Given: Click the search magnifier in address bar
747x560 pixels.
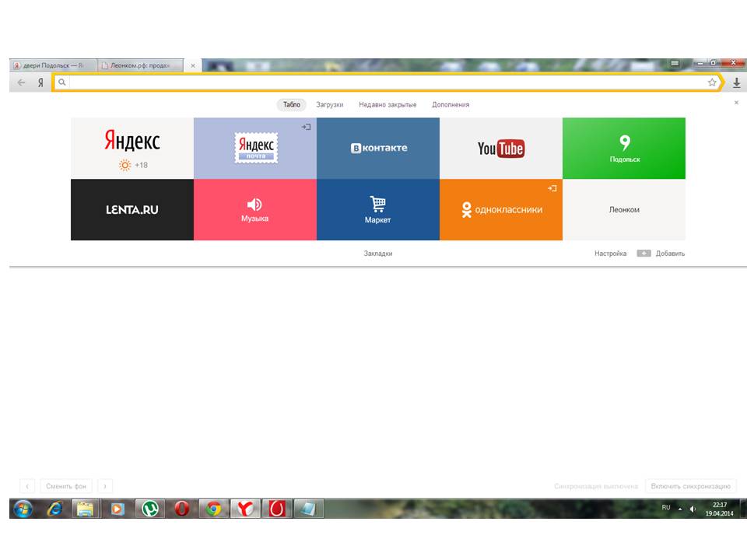Looking at the screenshot, I should tap(62, 82).
